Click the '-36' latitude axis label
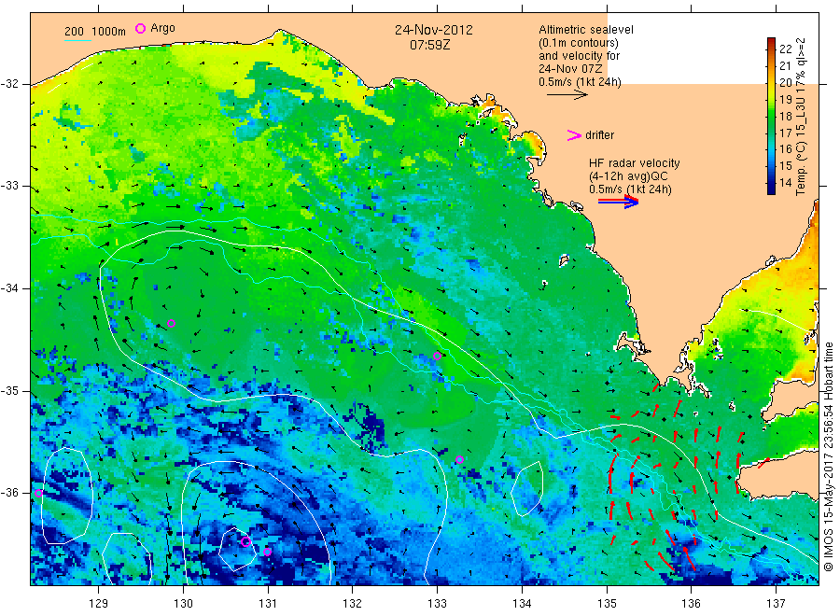Viewport: 840px width, 616px height. tap(9, 493)
